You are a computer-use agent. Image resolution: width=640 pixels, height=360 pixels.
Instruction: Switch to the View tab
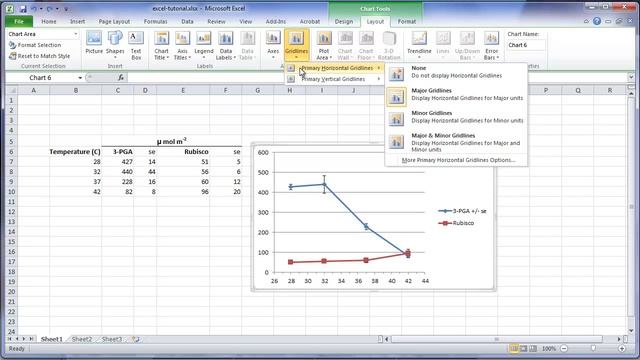coord(245,21)
